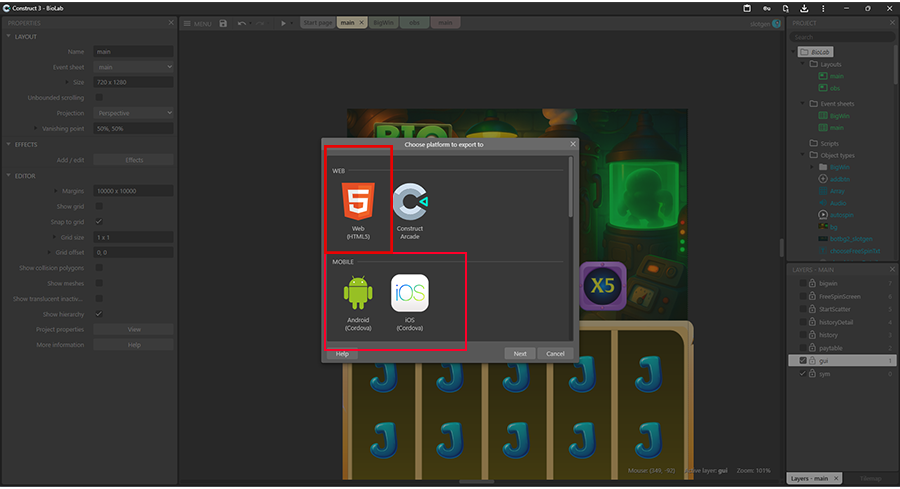This screenshot has height=489, width=900.
Task: Pick the iOS (Cordova) platform icon
Action: [x=409, y=302]
